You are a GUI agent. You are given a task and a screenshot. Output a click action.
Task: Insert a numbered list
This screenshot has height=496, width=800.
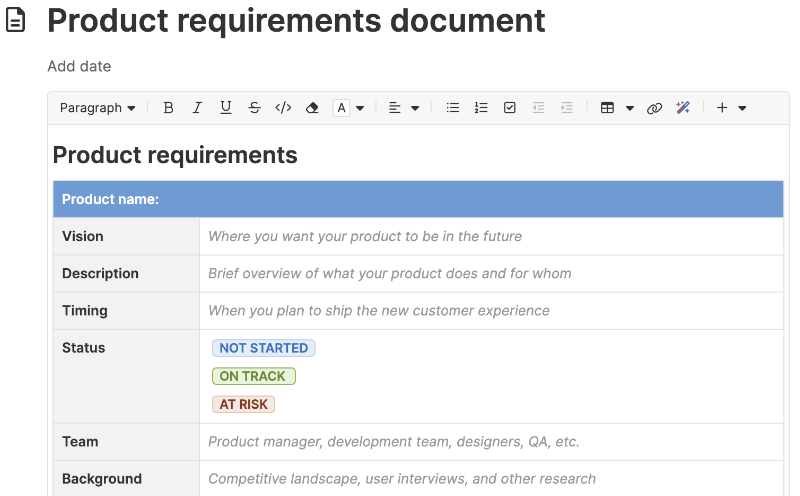tap(481, 108)
